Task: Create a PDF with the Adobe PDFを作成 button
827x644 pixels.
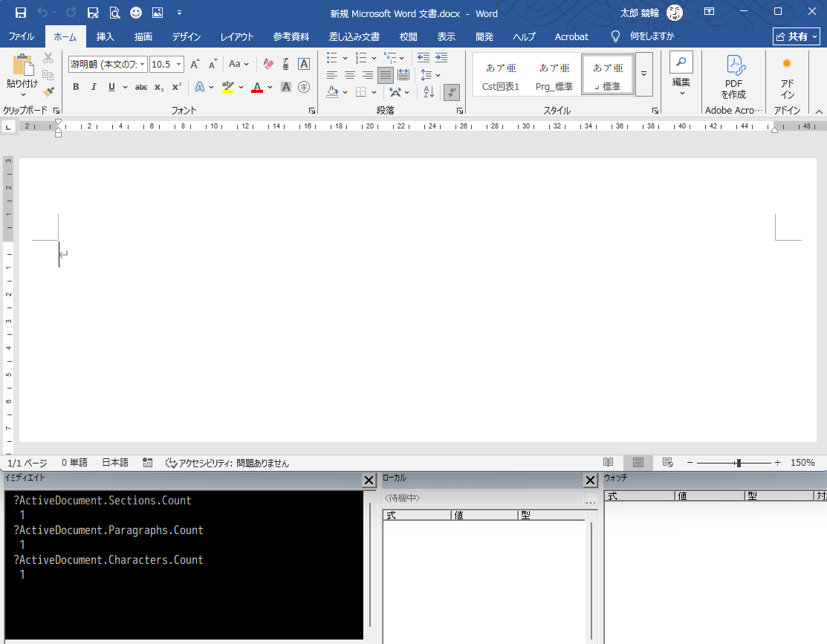Action: point(733,77)
